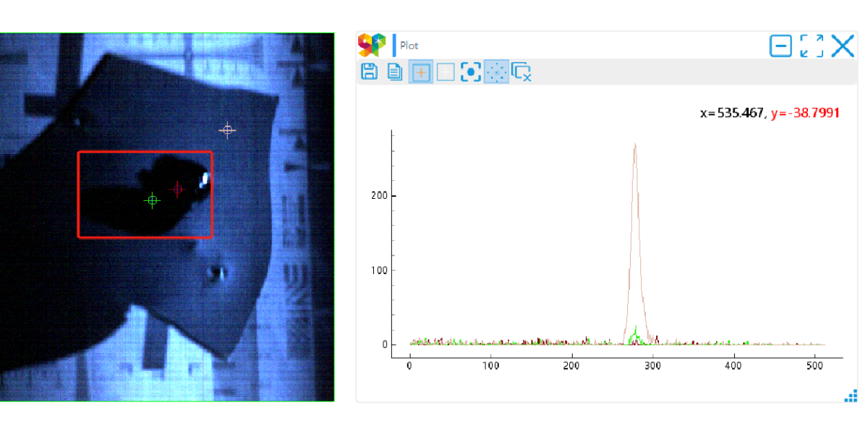Click the focus target icon with center dot

(x=471, y=72)
